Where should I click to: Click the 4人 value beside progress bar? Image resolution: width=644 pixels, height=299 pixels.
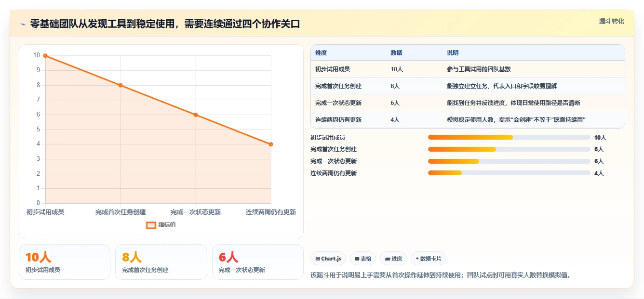[x=599, y=173]
